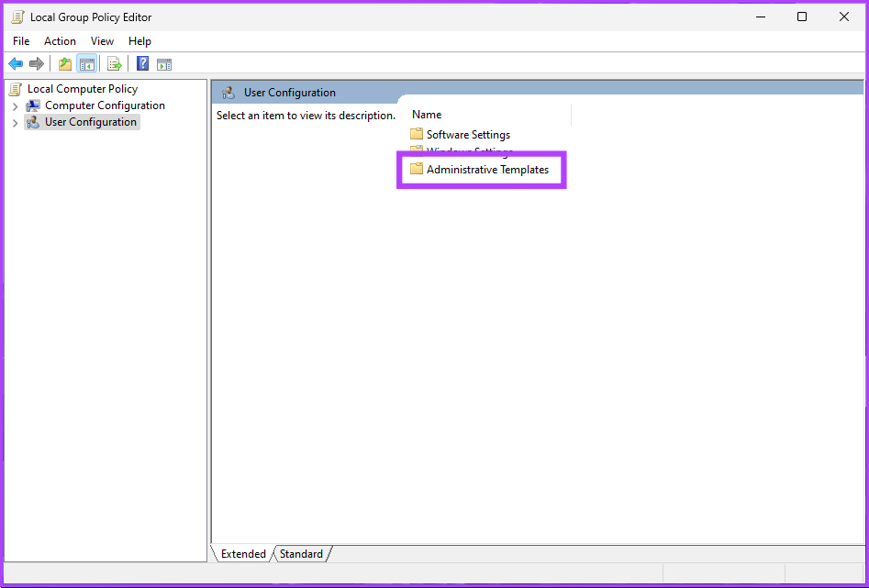Open the Action menu
869x588 pixels.
(x=61, y=41)
